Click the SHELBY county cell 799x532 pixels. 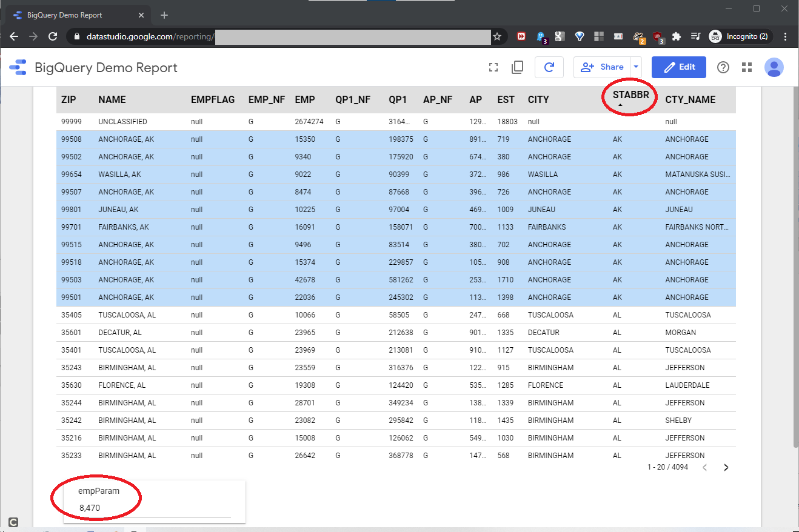678,421
